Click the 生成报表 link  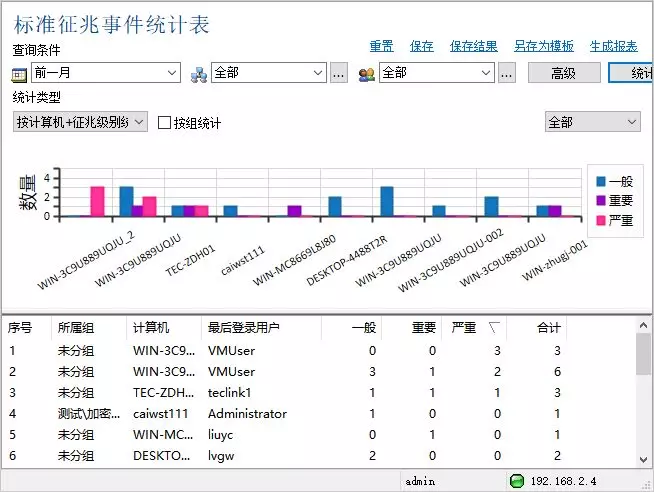point(614,46)
